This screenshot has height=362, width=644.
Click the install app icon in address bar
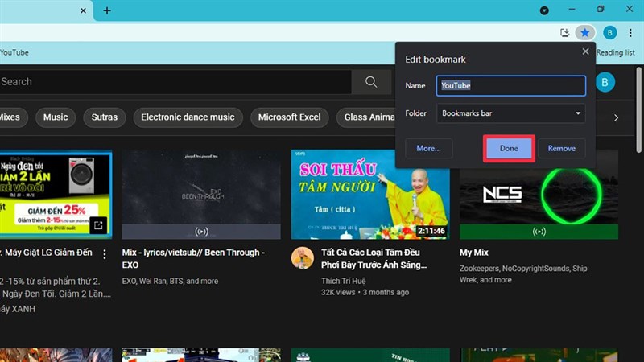coord(565,32)
